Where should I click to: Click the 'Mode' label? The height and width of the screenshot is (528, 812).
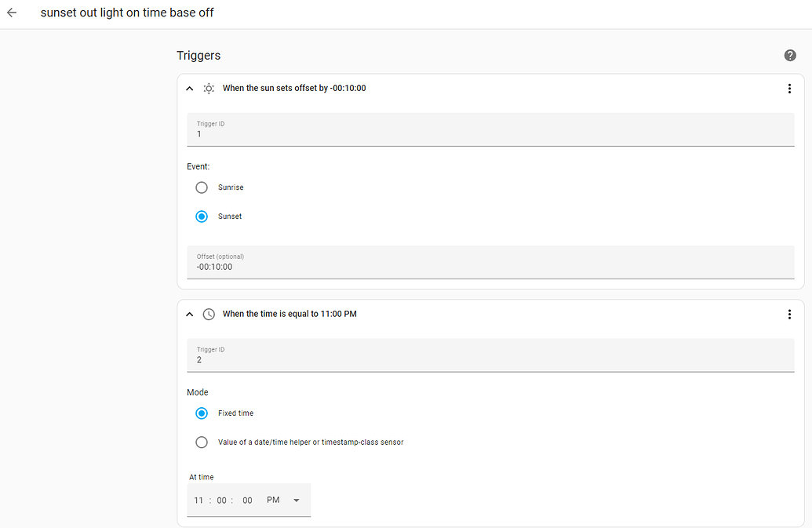coord(197,392)
